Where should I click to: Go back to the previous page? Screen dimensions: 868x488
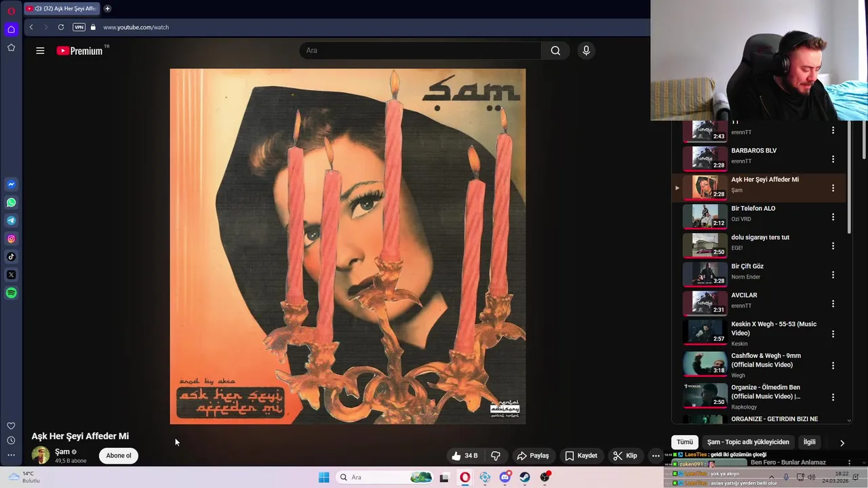pos(31,27)
